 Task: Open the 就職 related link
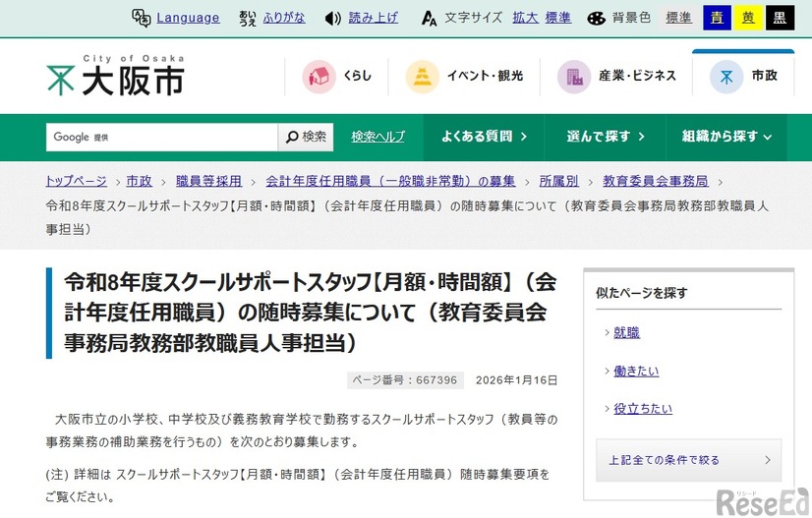(x=626, y=332)
